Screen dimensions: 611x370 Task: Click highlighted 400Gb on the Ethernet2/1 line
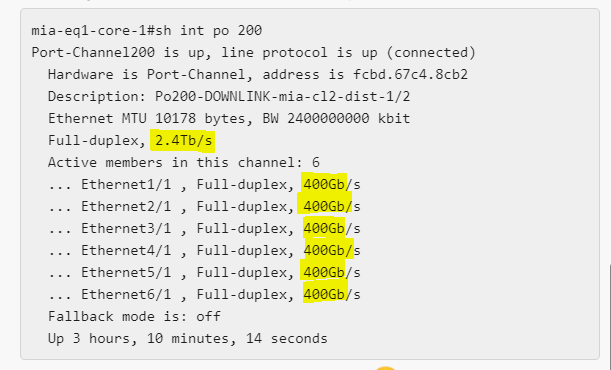[325, 206]
